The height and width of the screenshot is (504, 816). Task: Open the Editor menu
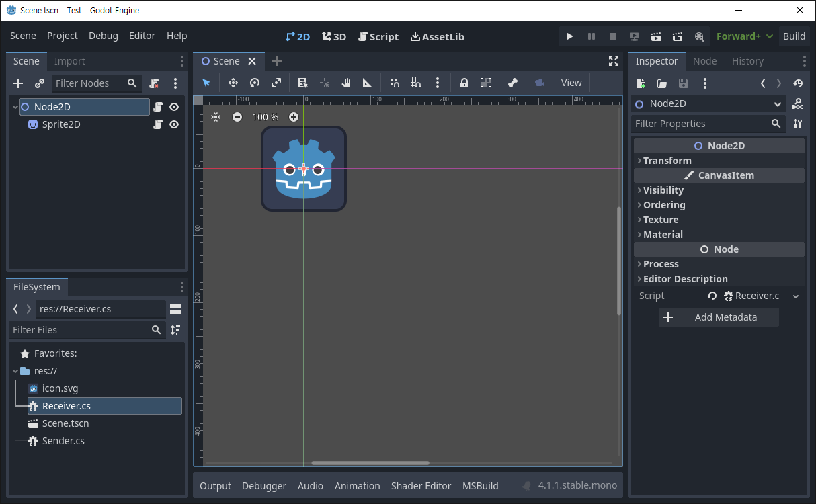click(142, 36)
